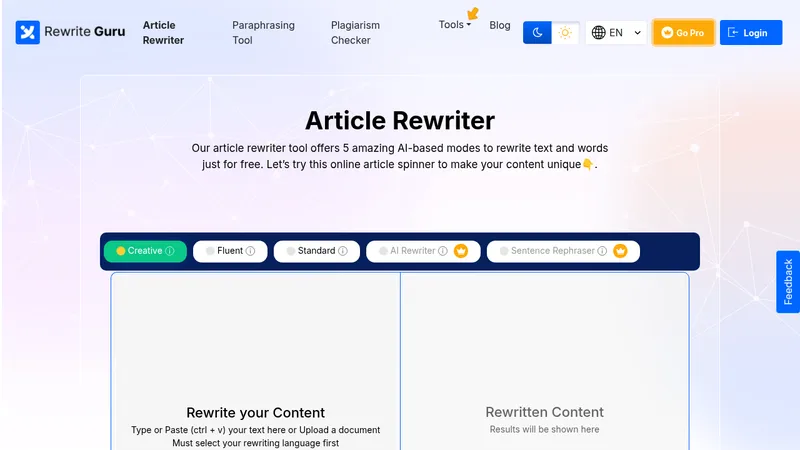
Task: Switch to light mode sun icon
Action: 565,33
